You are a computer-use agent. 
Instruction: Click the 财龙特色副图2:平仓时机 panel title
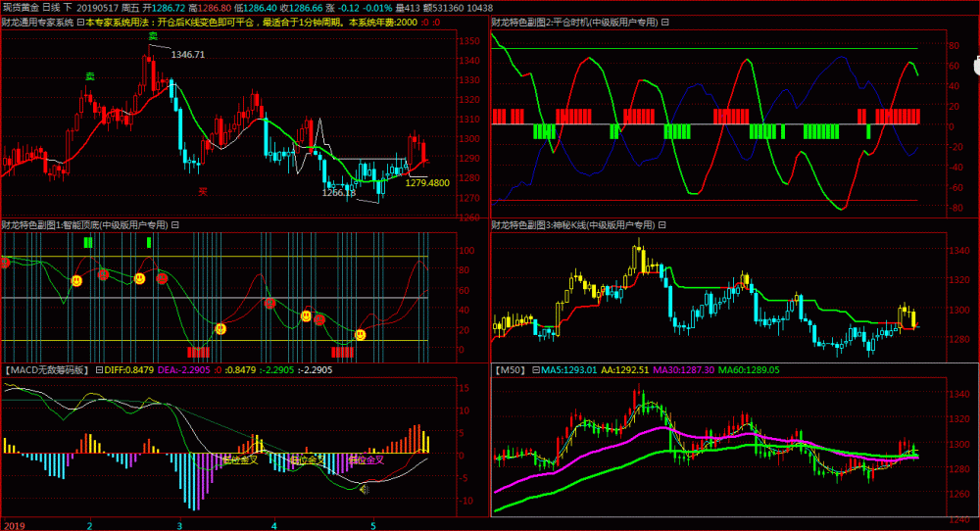575,23
